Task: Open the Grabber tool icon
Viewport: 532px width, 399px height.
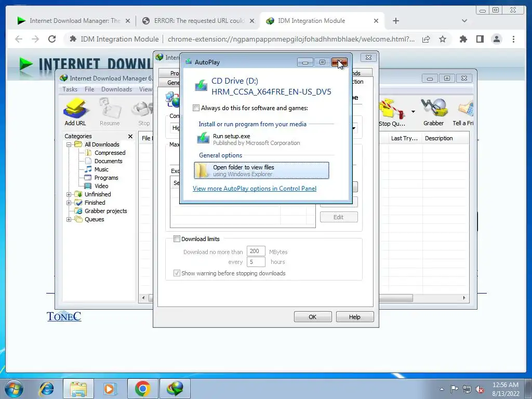Action: click(434, 112)
